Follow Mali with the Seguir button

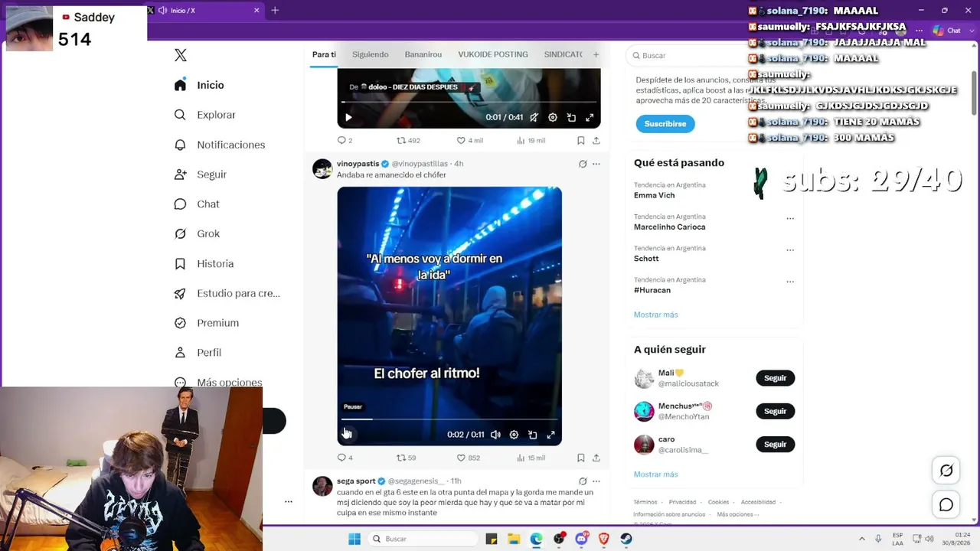click(x=776, y=378)
